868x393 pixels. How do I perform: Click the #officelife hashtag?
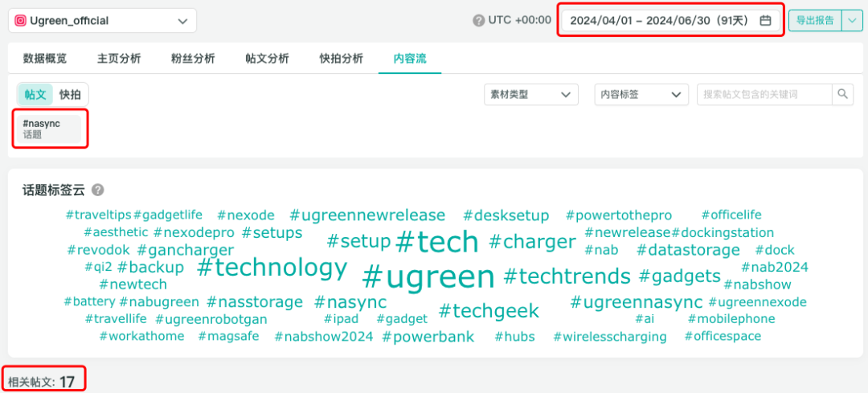[x=731, y=215]
